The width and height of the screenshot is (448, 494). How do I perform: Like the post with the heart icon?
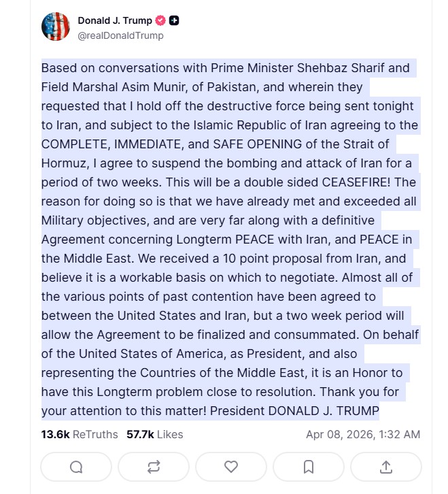click(x=231, y=467)
